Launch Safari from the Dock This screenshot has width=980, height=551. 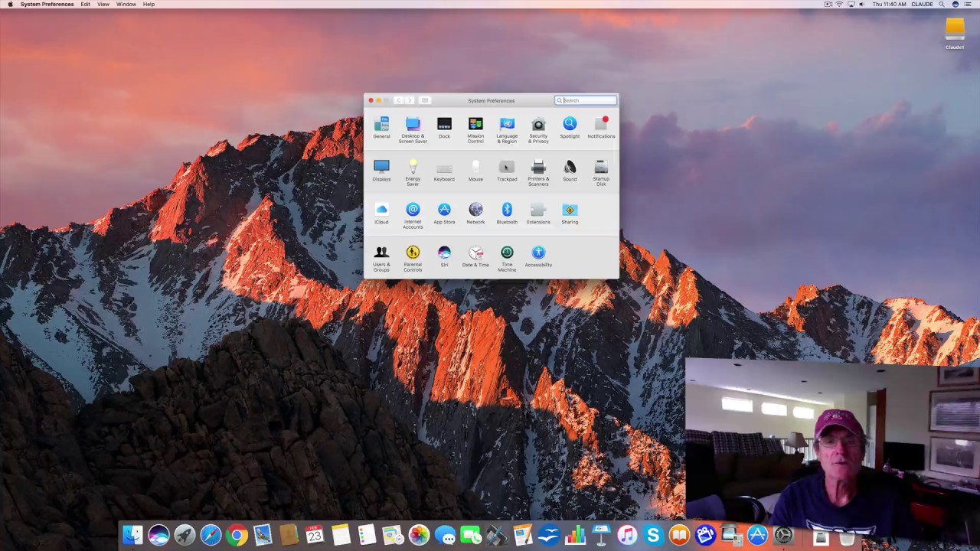pos(211,535)
